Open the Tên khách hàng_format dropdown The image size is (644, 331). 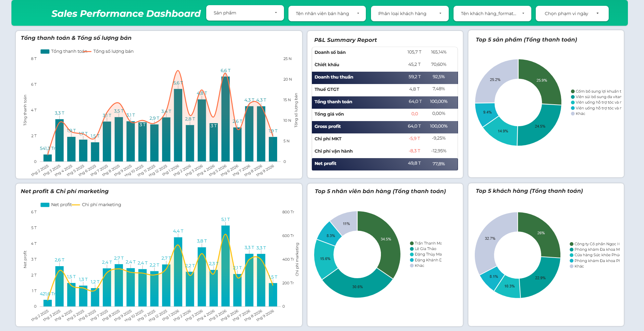tap(492, 14)
